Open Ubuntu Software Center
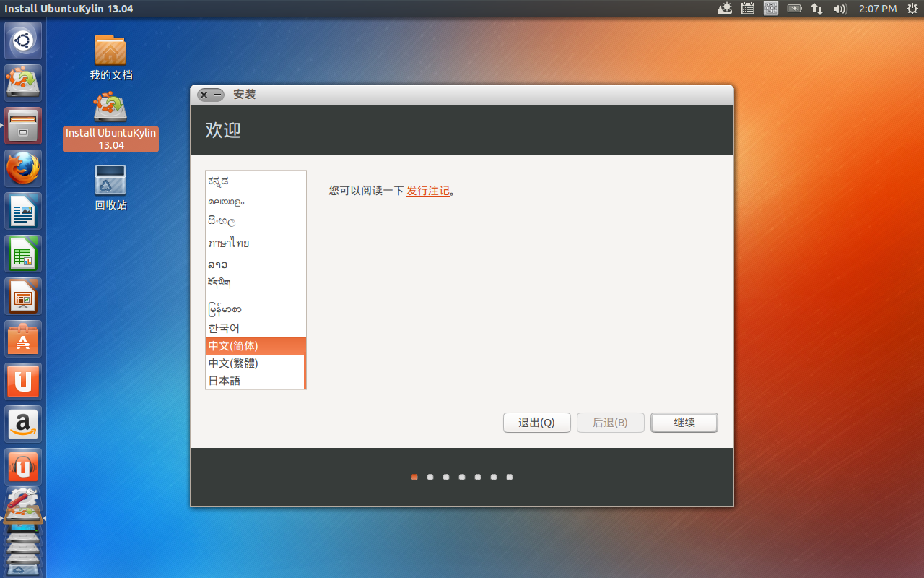 23,339
